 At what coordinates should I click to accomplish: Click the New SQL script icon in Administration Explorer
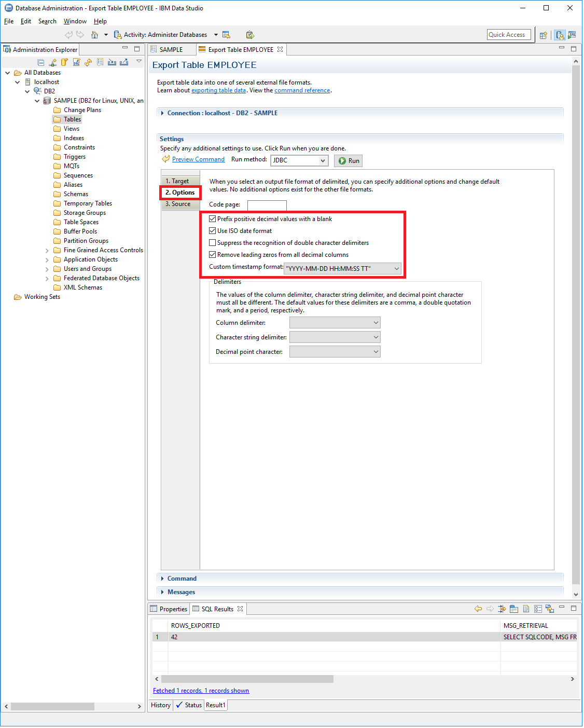[76, 62]
